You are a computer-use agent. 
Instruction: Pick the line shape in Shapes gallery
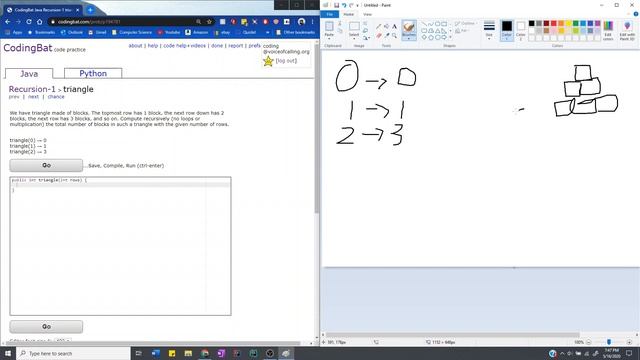click(424, 24)
